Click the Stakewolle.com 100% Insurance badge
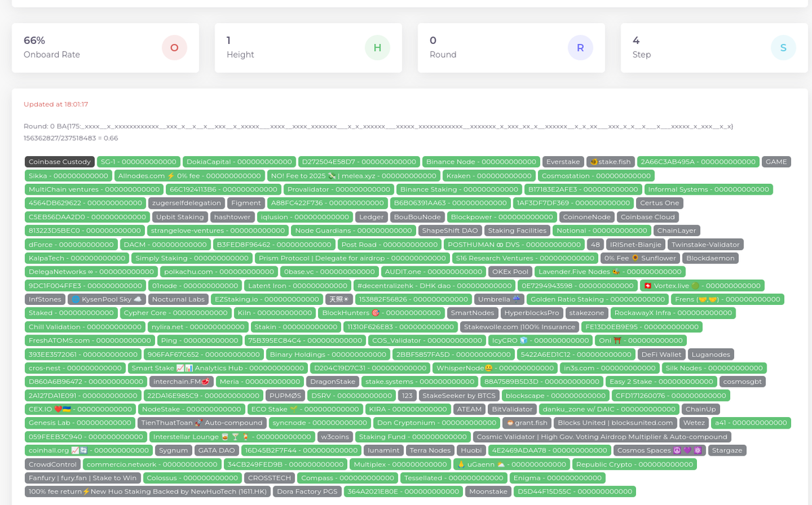 click(520, 327)
